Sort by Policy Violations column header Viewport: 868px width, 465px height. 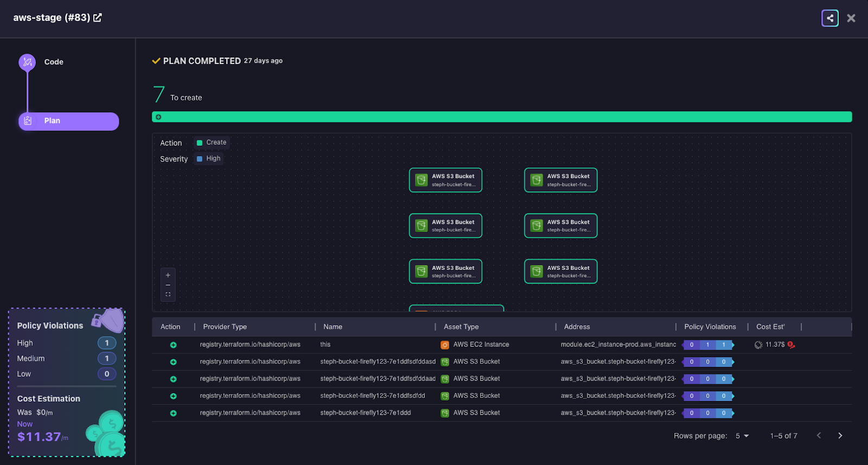710,327
